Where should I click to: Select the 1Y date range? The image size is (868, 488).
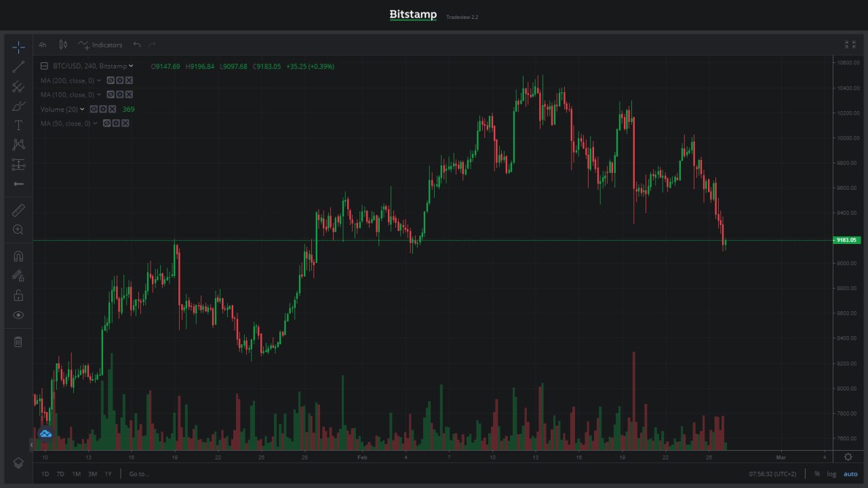(x=108, y=474)
